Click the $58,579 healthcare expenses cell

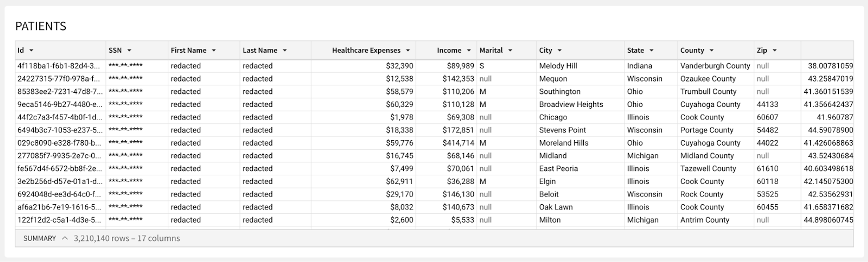click(x=363, y=92)
